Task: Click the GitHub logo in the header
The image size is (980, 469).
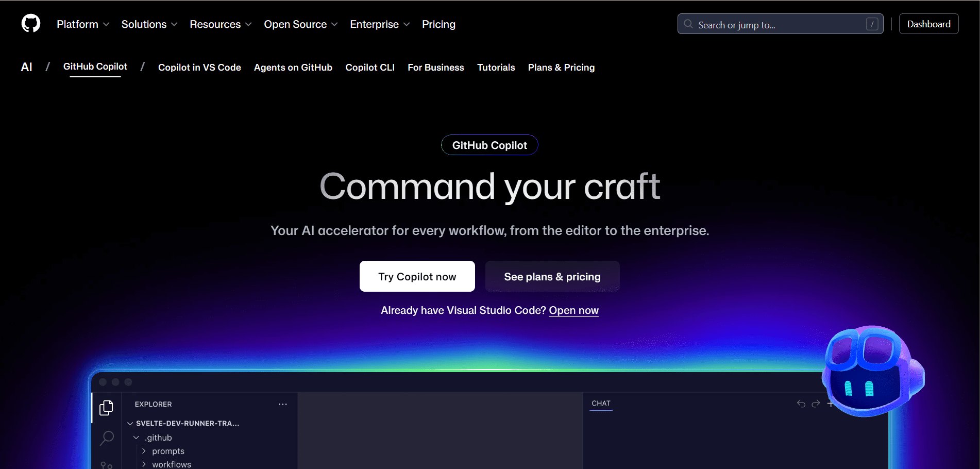Action: (31, 24)
